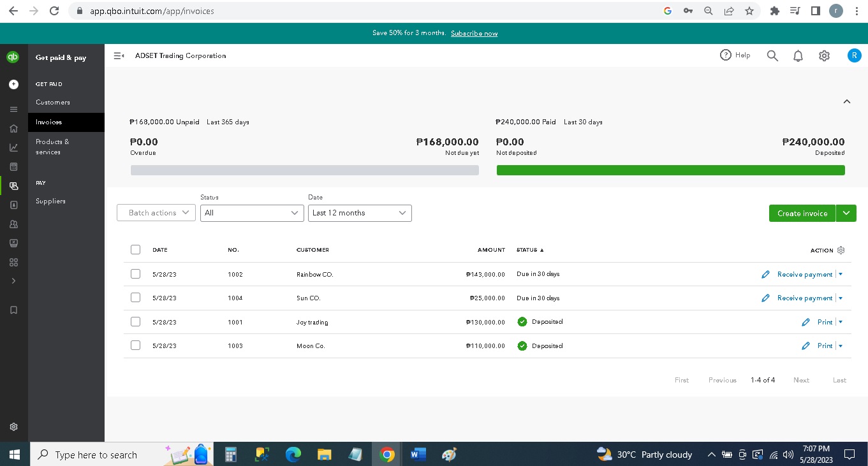Open the notifications bell
Screen dimensions: 868x466
(798, 56)
